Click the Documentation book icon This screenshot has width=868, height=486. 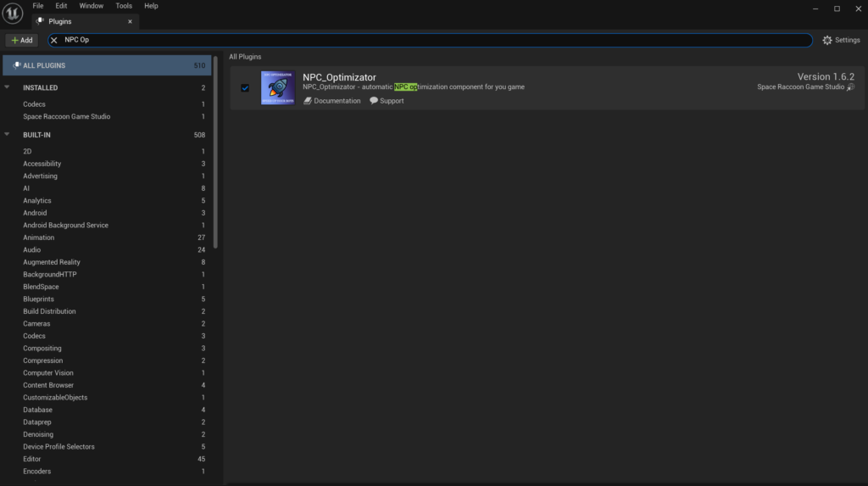tap(307, 101)
